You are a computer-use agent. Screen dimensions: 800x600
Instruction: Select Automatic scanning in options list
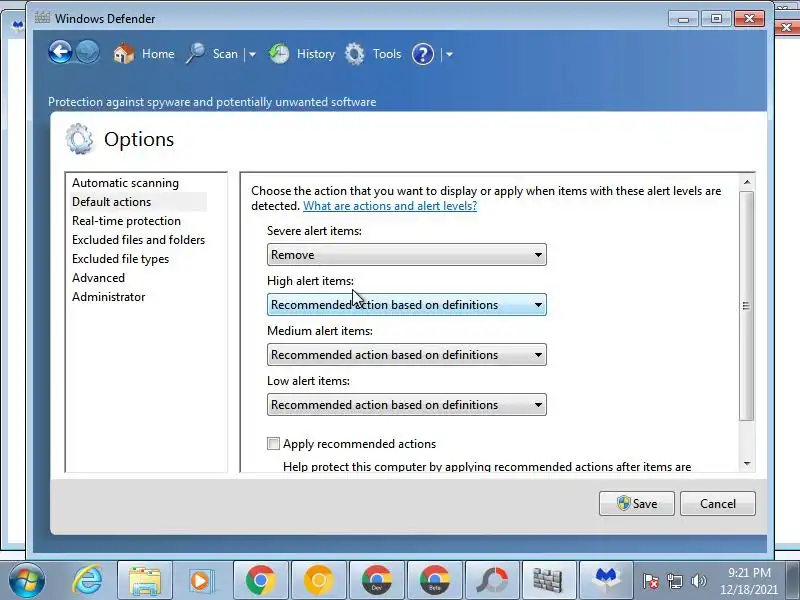click(x=126, y=183)
